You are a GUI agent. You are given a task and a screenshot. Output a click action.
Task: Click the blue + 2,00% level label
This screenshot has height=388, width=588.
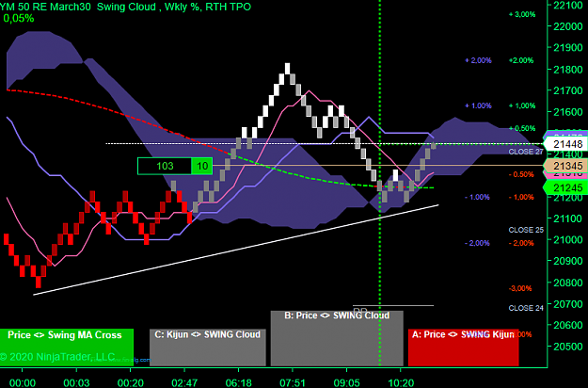pyautogui.click(x=478, y=60)
